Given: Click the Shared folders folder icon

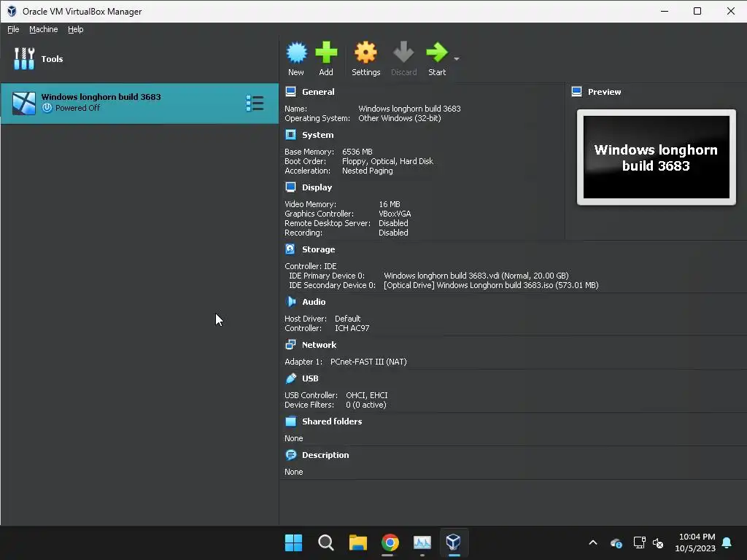Looking at the screenshot, I should [x=290, y=421].
